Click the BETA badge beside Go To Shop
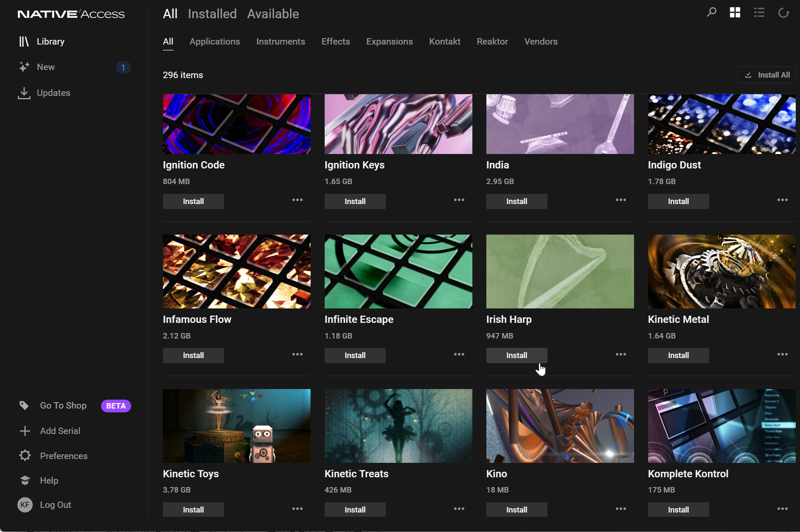Screen dimensions: 800x532 pos(116,406)
